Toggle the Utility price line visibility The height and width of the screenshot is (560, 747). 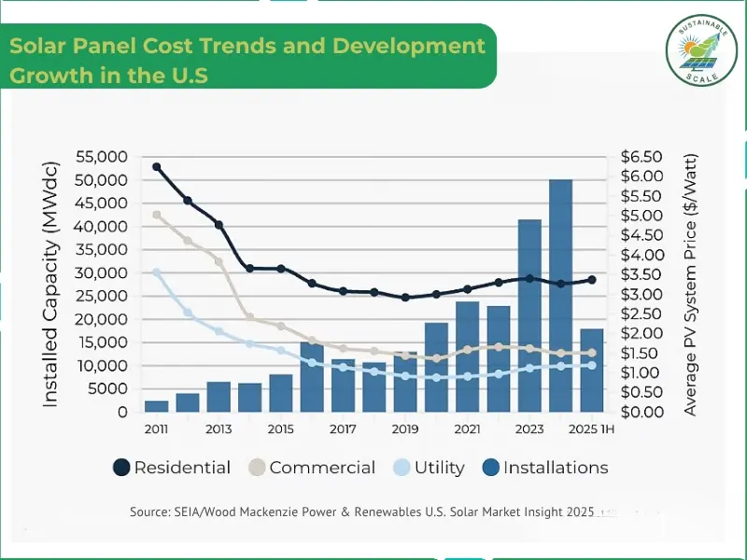click(402, 467)
